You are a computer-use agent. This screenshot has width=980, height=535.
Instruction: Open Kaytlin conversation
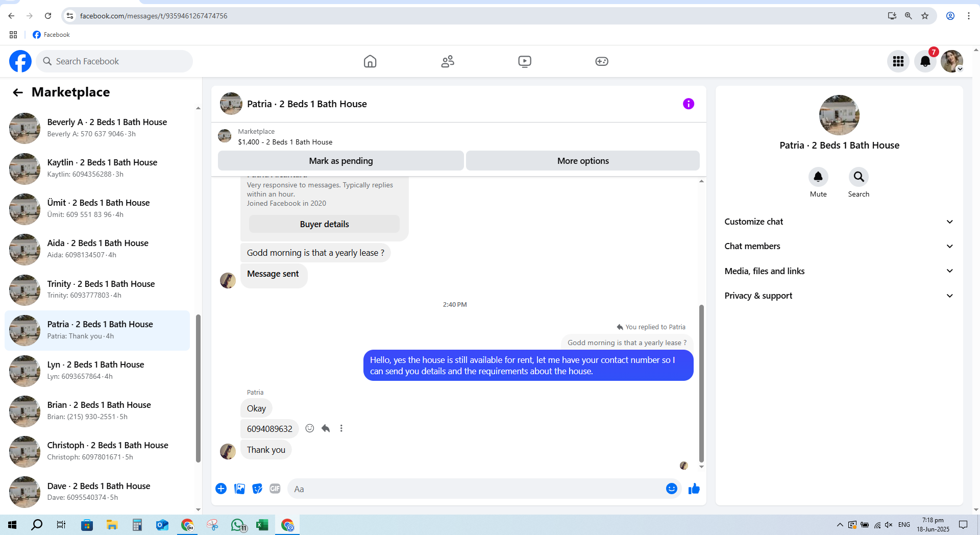point(97,168)
